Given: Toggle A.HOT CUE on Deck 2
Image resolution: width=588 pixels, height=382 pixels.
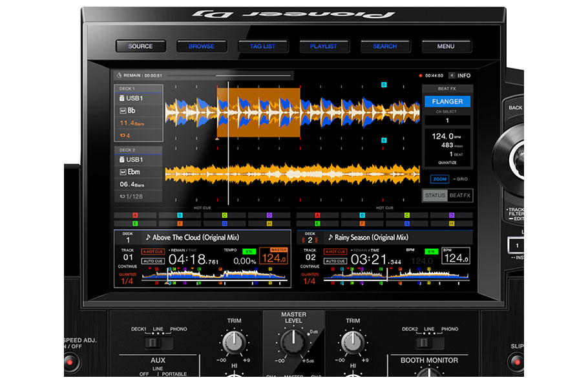Looking at the screenshot, I should pos(335,251).
